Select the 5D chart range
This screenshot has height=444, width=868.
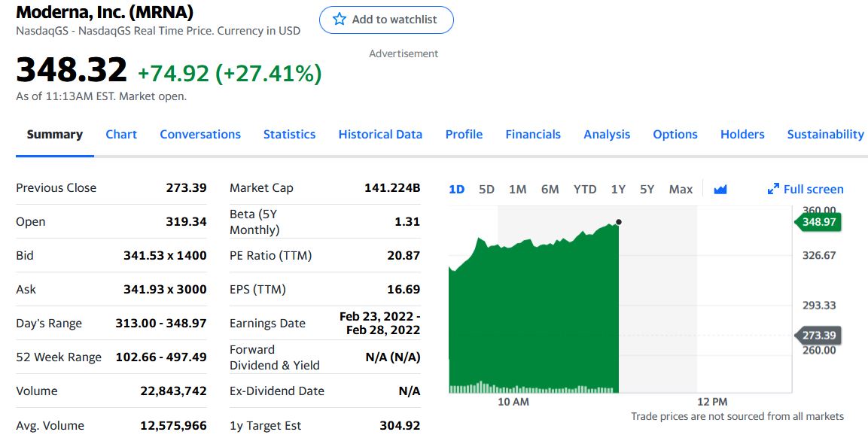coord(486,190)
